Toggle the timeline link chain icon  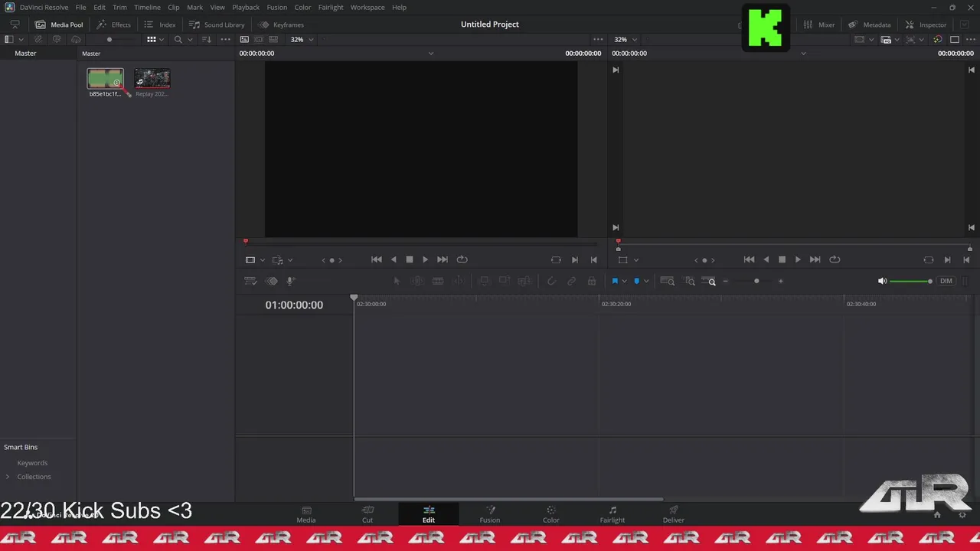pyautogui.click(x=571, y=282)
